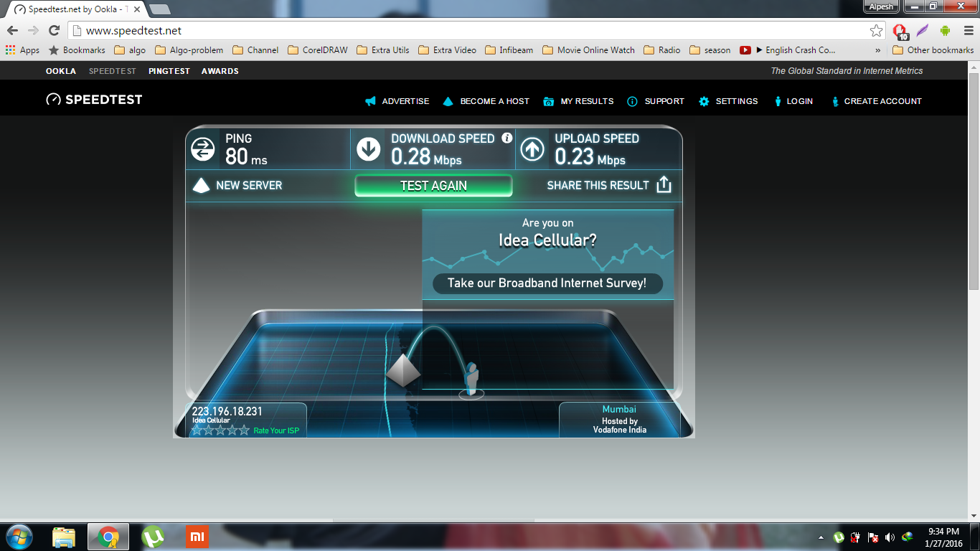Click the Become a Host triangle icon
The image size is (980, 551).
coord(448,101)
